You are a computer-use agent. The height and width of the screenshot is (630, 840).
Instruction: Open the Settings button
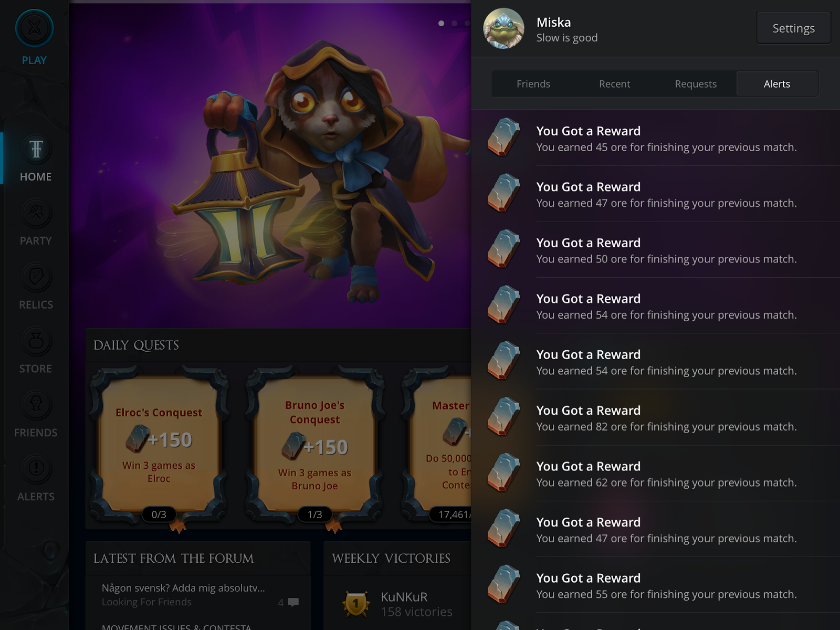(x=793, y=28)
